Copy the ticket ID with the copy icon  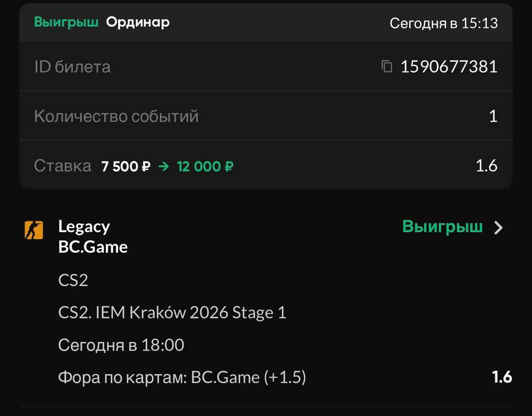point(387,66)
